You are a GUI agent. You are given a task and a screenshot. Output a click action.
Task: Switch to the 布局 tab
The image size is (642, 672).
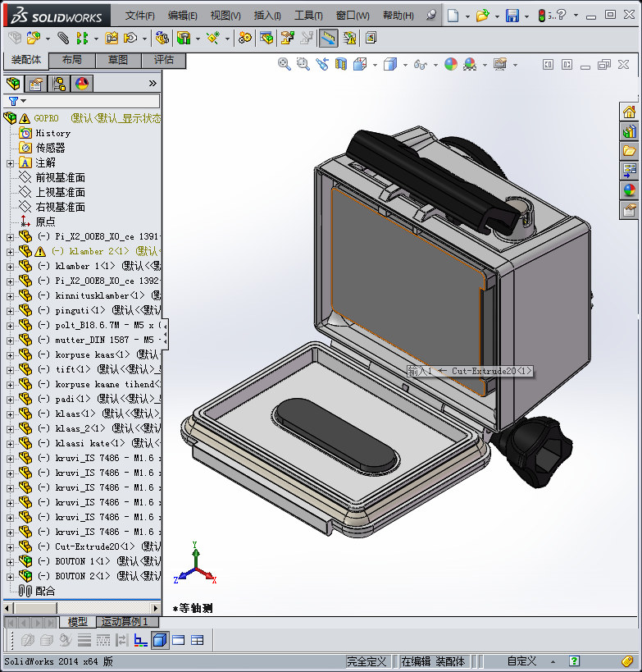(72, 60)
